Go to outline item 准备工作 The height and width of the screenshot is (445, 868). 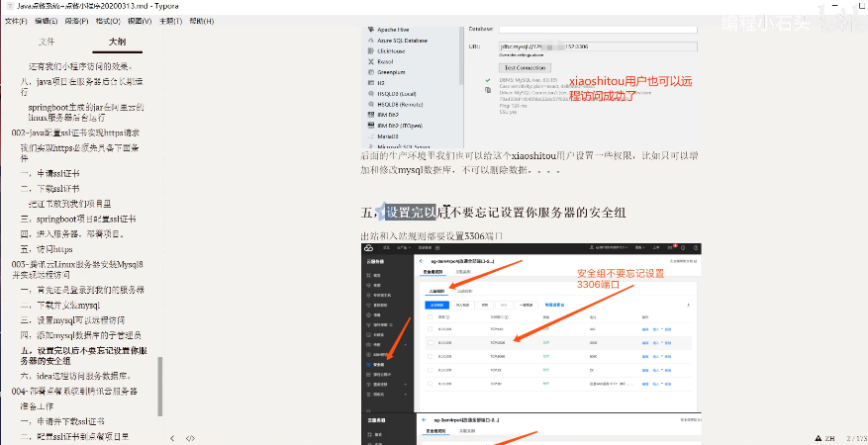pyautogui.click(x=37, y=406)
